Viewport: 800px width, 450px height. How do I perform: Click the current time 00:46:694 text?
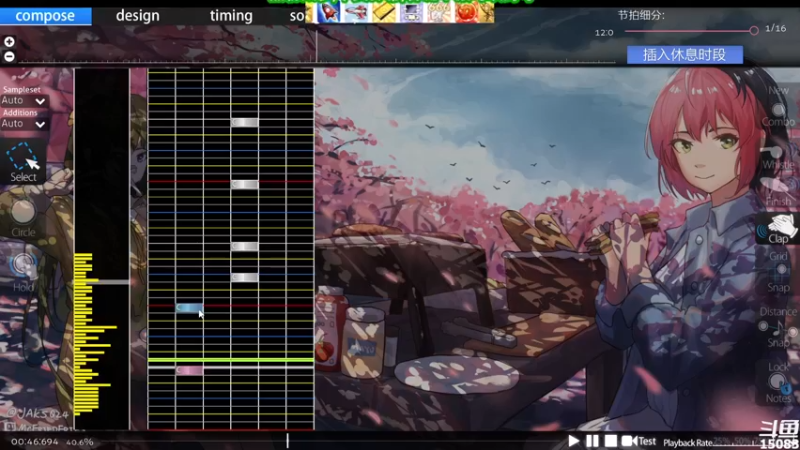pos(35,442)
